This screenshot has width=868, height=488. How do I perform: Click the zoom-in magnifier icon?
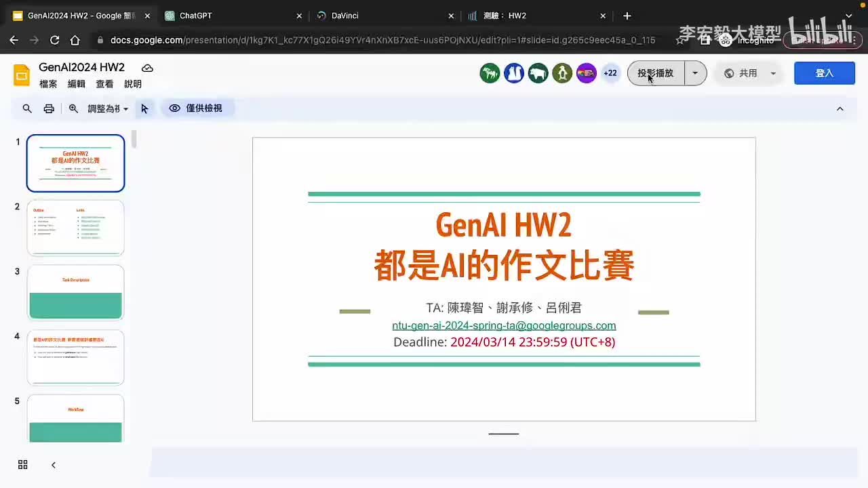73,108
